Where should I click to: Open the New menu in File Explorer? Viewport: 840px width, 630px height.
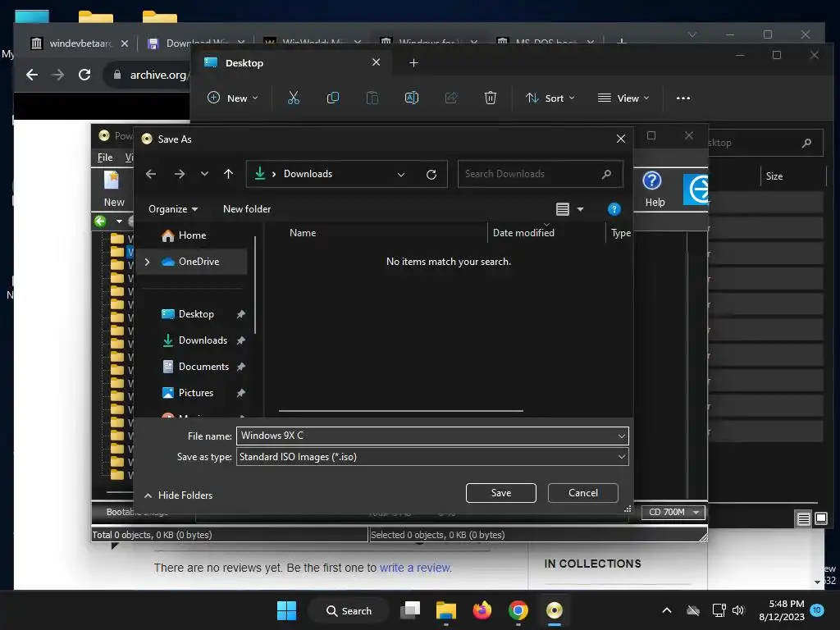[232, 98]
